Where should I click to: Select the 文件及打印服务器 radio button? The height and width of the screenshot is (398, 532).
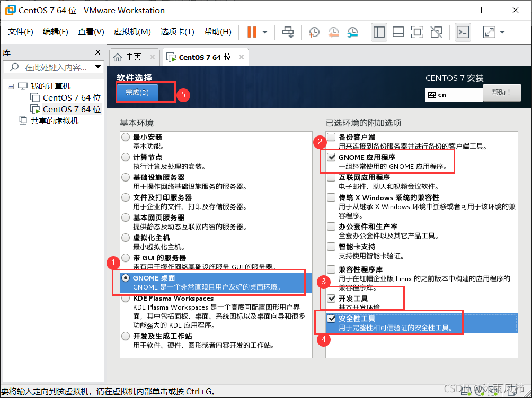(126, 197)
